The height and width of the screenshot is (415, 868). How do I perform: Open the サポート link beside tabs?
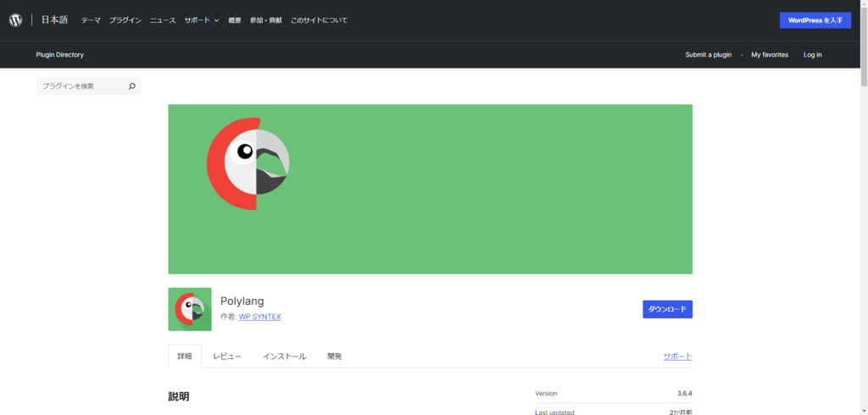tap(677, 357)
